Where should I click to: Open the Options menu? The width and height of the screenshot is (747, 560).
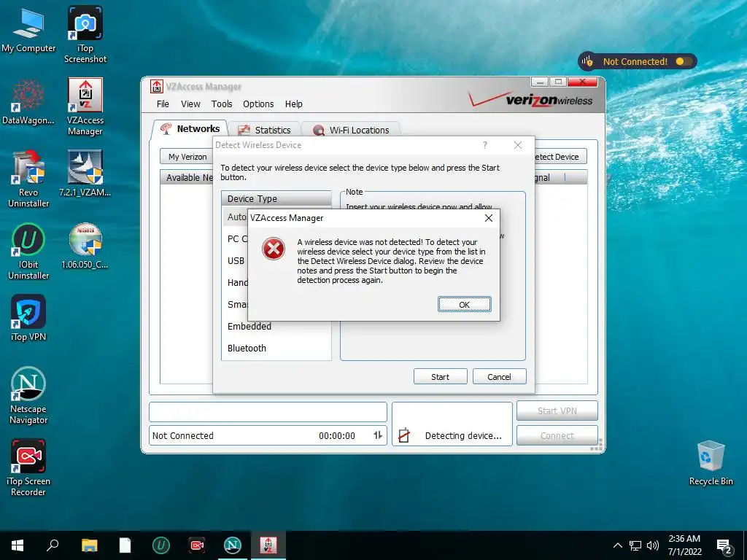258,104
